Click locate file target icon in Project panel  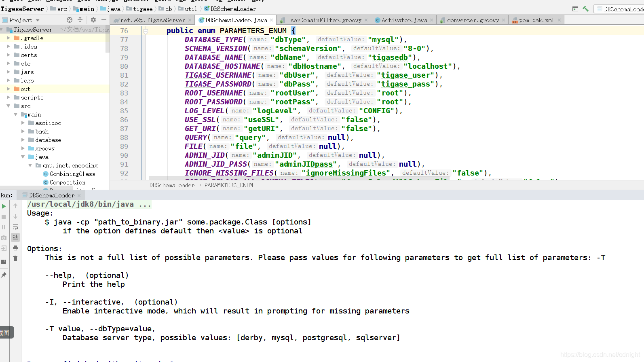tap(70, 20)
